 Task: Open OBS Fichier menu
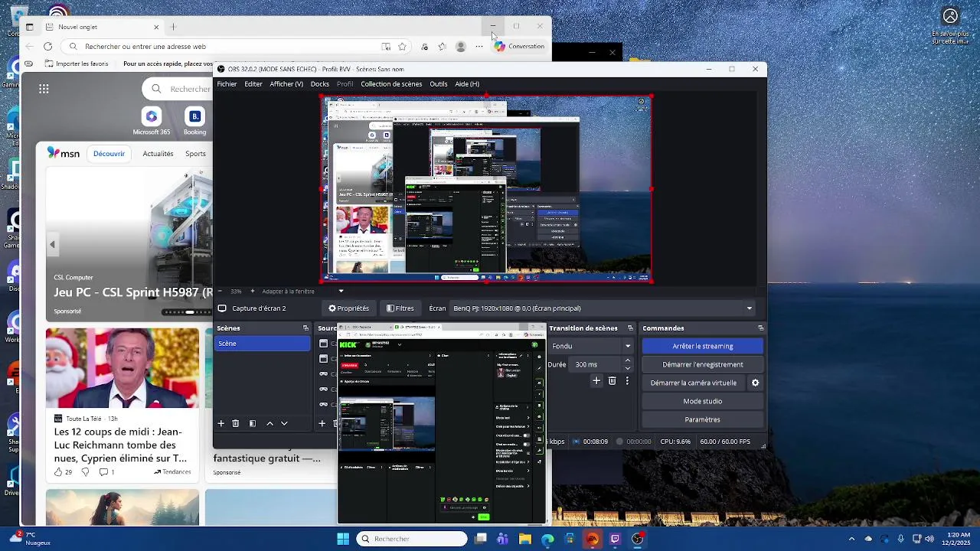point(227,84)
